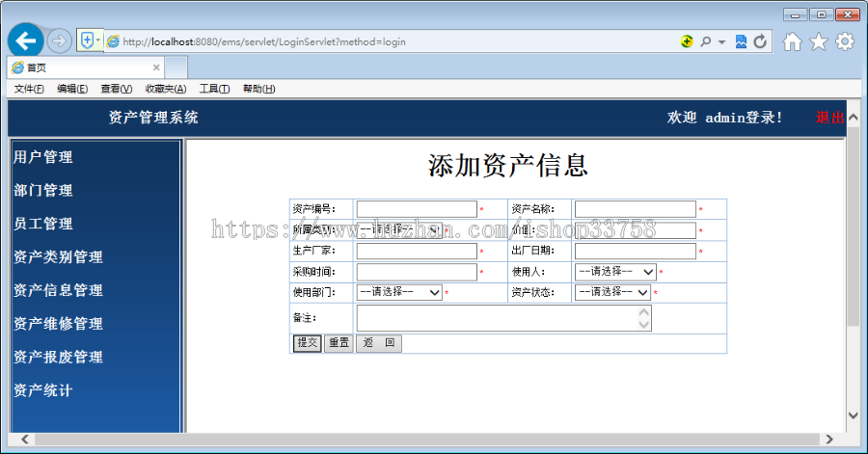868x454 pixels.
Task: Click the 生产厂家 input field
Action: [417, 251]
